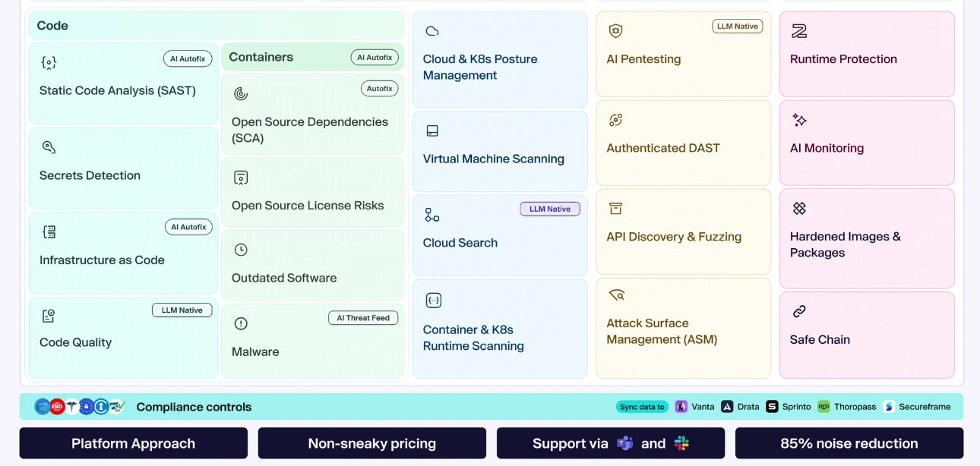980x466 pixels.
Task: Click the AI Threat Feed badge
Action: click(x=363, y=318)
